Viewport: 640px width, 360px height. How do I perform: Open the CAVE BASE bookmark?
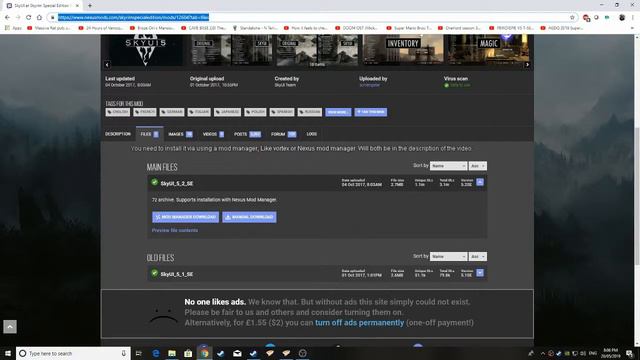coord(203,28)
